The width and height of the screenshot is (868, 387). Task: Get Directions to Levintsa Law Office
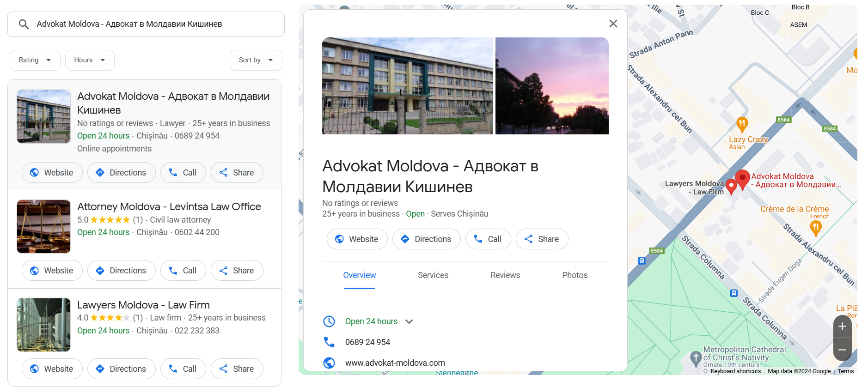pyautogui.click(x=122, y=271)
